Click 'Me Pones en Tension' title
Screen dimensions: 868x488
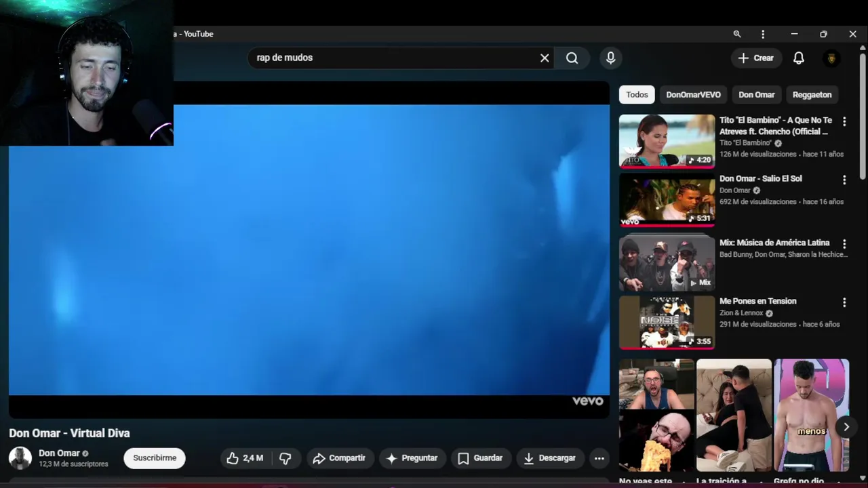tap(757, 301)
